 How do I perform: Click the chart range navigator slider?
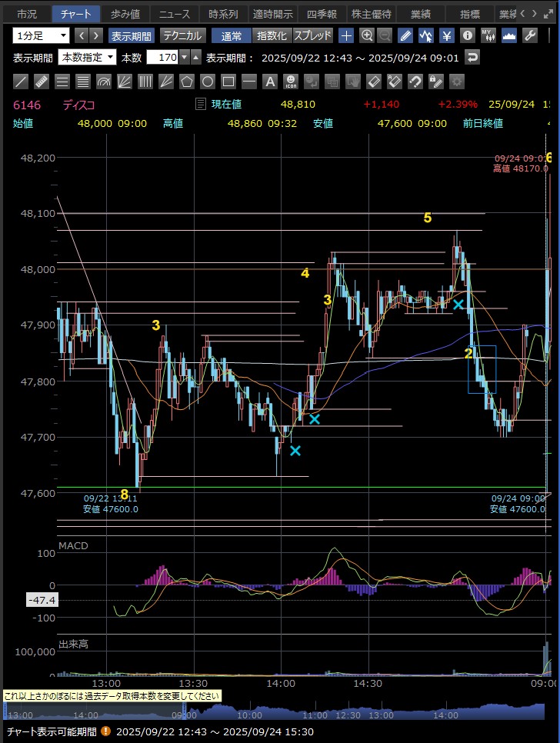(x=280, y=712)
